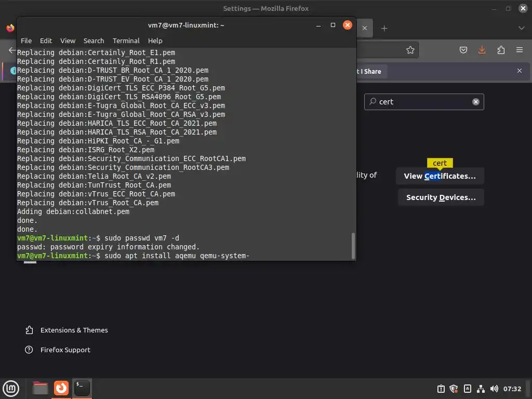Close the Firefox Settings tab
The height and width of the screenshot is (399, 532).
[364, 28]
